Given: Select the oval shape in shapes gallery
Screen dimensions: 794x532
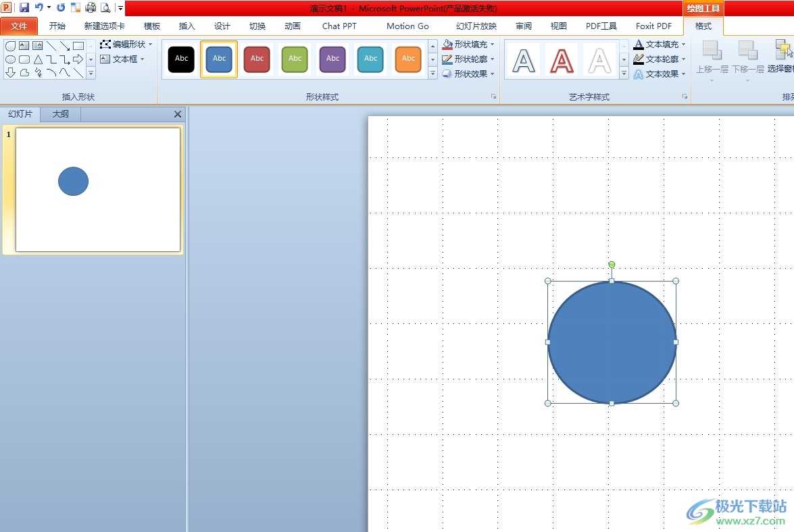Looking at the screenshot, I should click(x=10, y=59).
